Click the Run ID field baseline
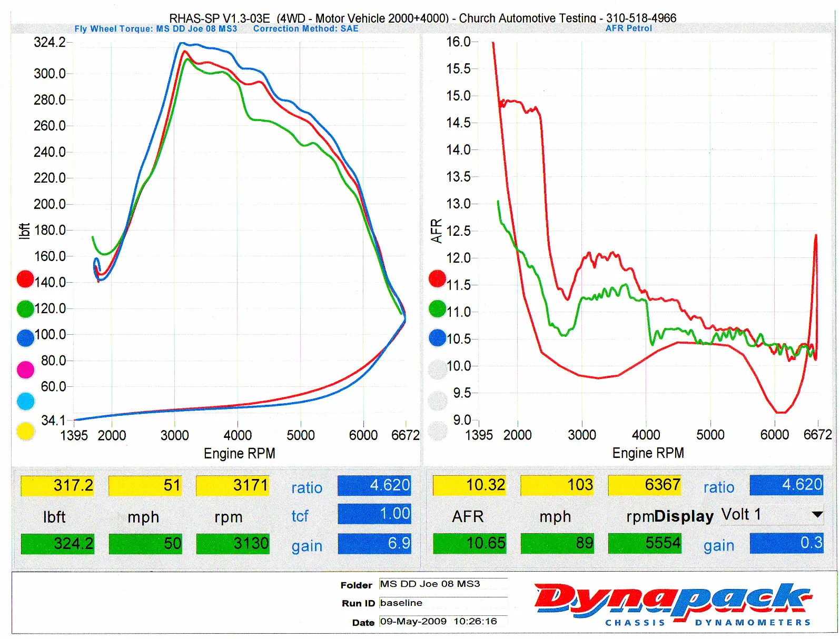The image size is (840, 639). [x=442, y=603]
